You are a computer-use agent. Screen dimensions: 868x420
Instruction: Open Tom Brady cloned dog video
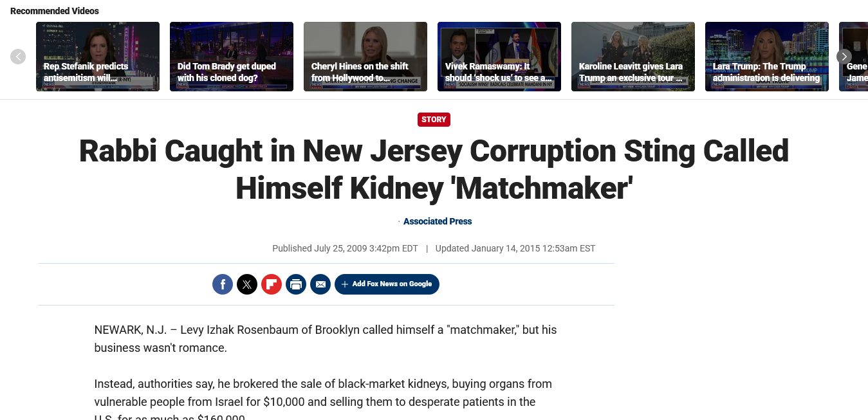(232, 57)
